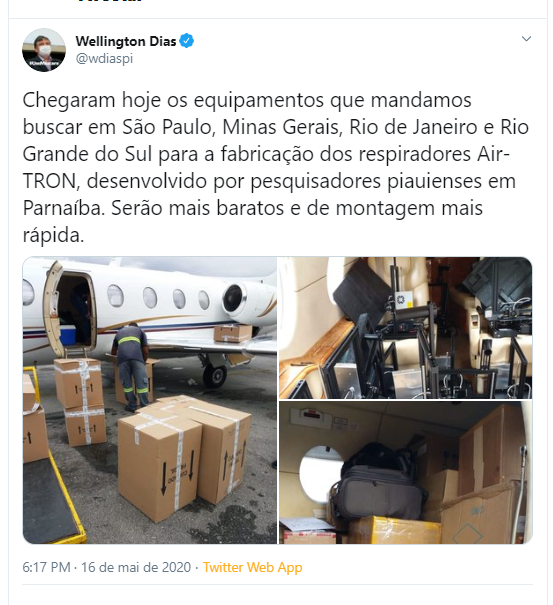The image size is (553, 605).
Task: Open the photo of equipment on cabin seats
Action: pos(406,328)
